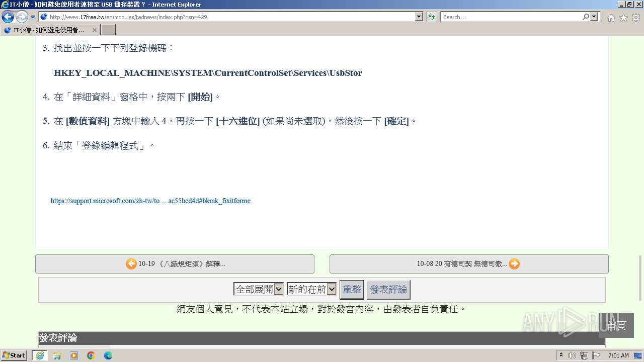Click the registry key HKEY_LOCAL_MACHINE text
The width and height of the screenshot is (644, 362).
pos(208,73)
